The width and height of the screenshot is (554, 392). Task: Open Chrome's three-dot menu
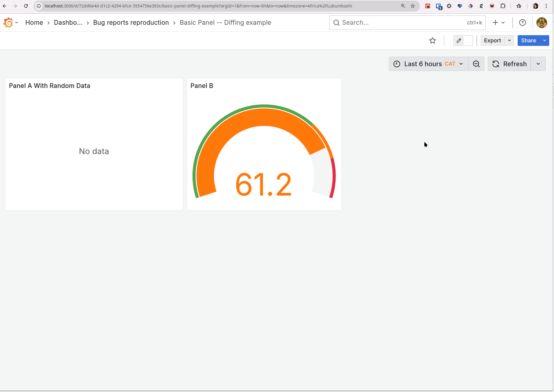point(546,6)
